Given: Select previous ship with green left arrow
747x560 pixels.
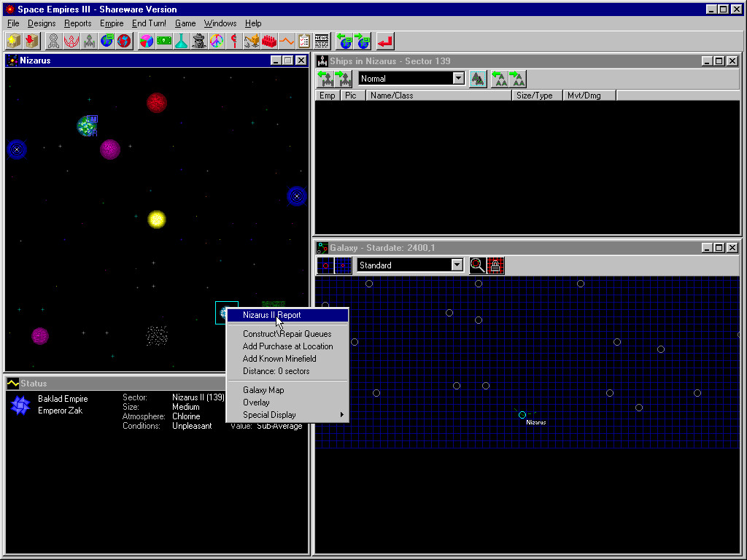Looking at the screenshot, I should point(325,79).
